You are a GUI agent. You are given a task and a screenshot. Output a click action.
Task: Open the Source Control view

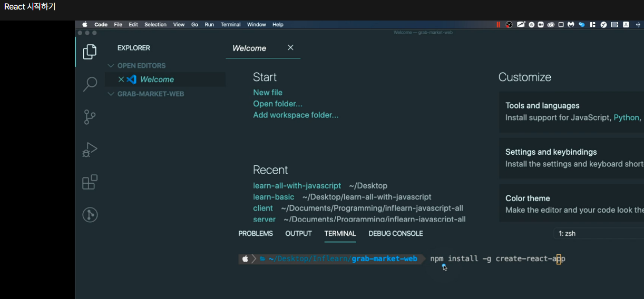click(x=90, y=117)
